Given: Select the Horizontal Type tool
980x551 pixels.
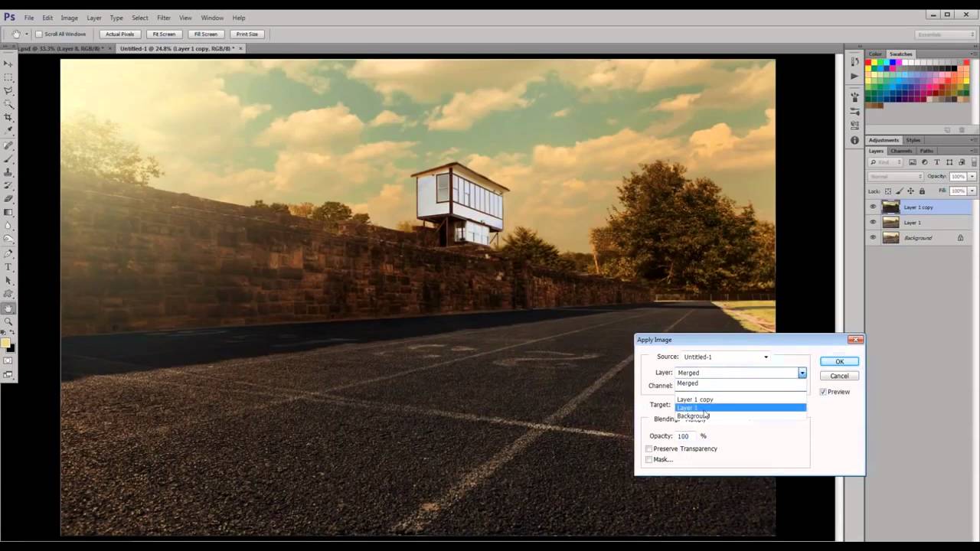Looking at the screenshot, I should (8, 267).
